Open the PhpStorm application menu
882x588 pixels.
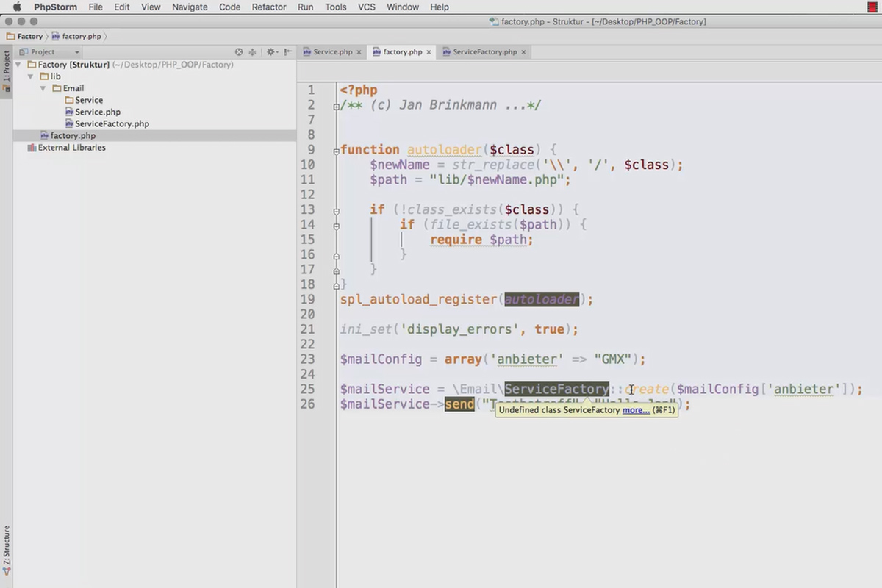coord(56,7)
